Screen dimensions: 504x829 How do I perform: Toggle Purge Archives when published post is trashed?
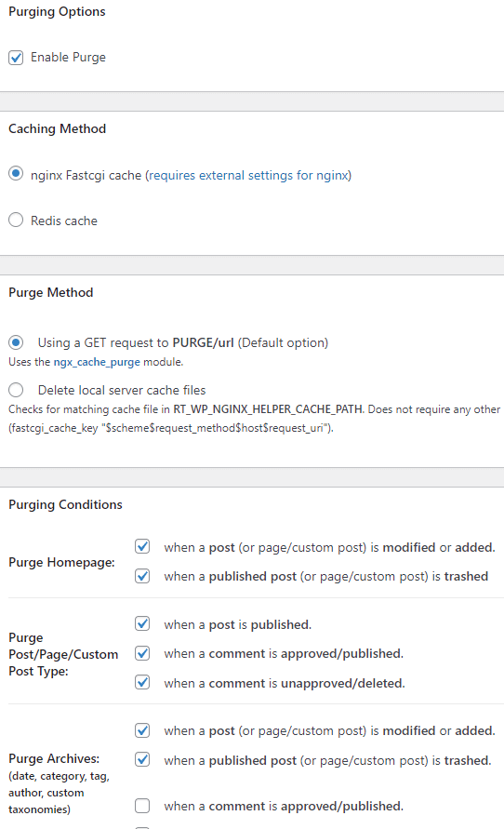click(142, 759)
